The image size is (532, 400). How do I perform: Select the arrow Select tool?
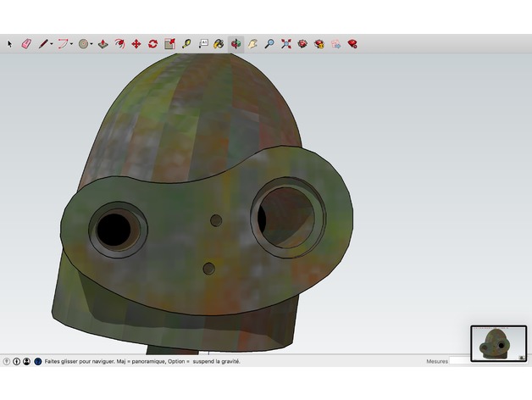click(x=9, y=44)
